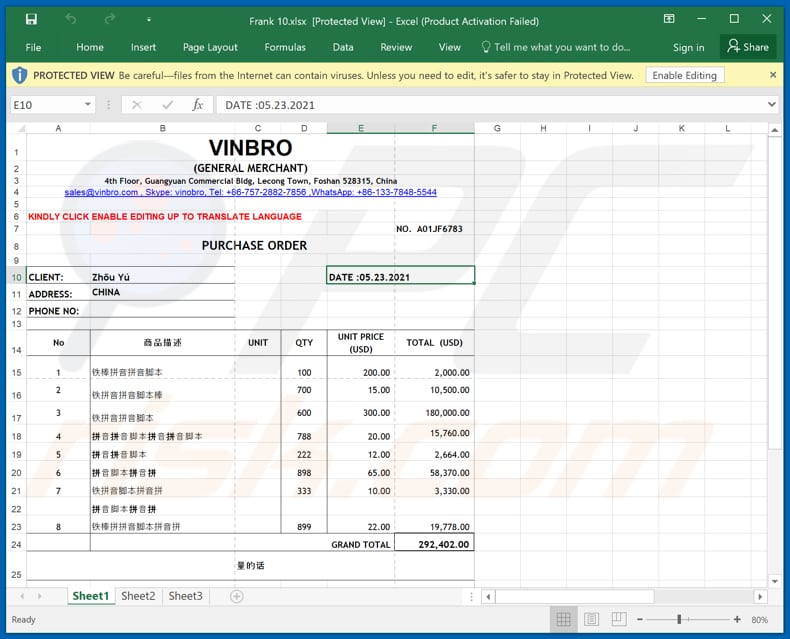Click horizontal scrollbar right arrow
The width and height of the screenshot is (790, 639).
coord(760,597)
